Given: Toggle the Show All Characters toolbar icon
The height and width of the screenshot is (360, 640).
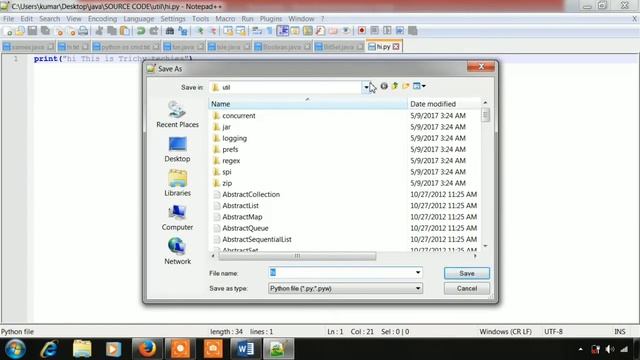Looking at the screenshot, I should pos(269,31).
